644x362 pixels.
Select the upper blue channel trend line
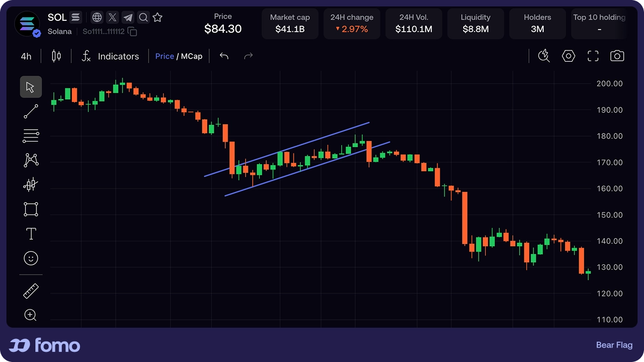287,149
